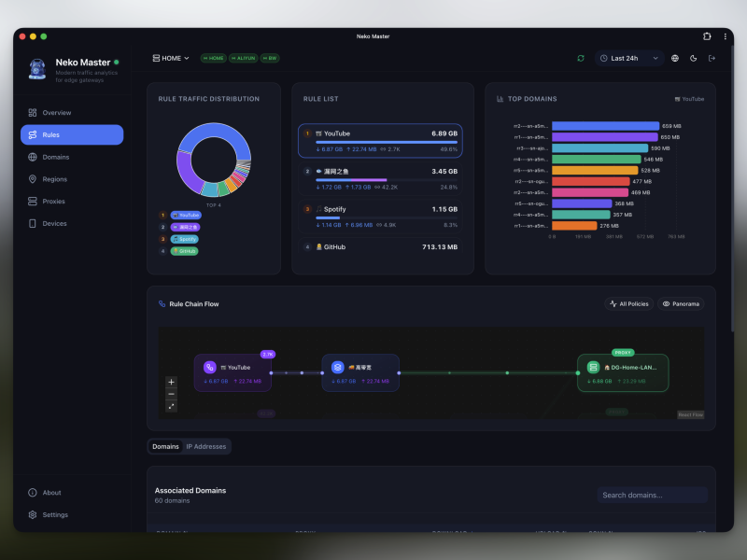Go to Domains in the sidebar
The image size is (747, 560).
72,157
